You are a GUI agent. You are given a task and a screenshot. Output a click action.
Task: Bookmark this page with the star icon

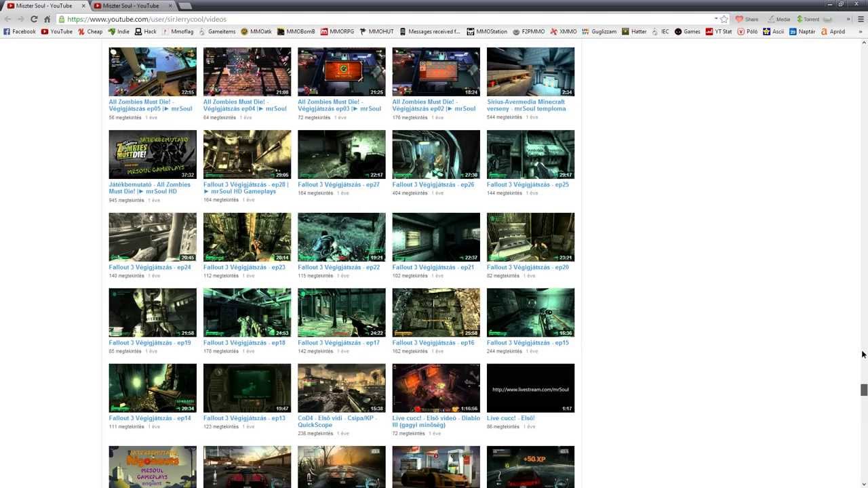pos(724,19)
